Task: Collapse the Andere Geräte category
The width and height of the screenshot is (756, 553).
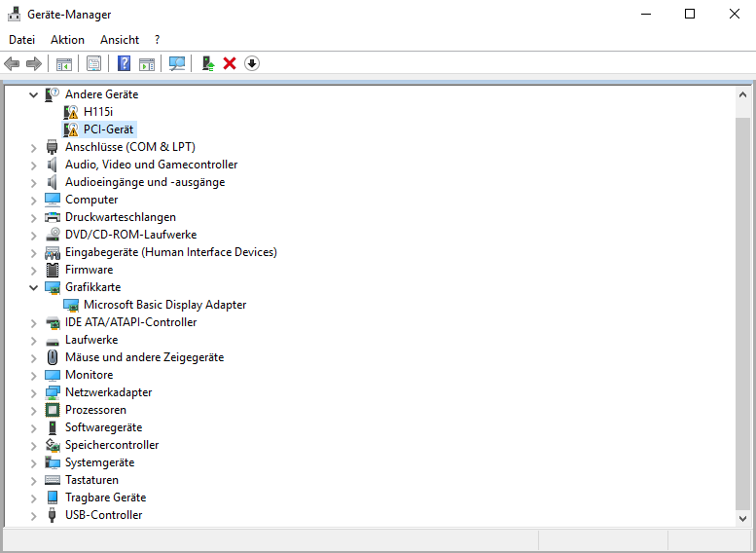Action: point(33,94)
